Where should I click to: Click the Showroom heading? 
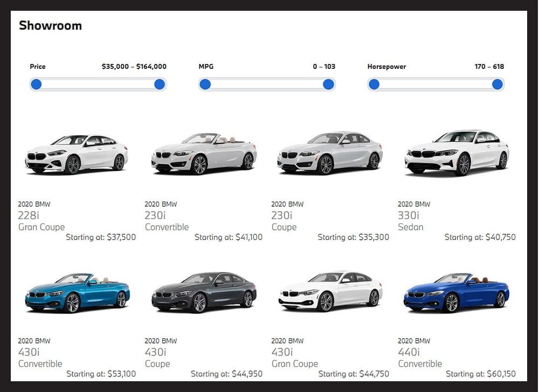(x=51, y=25)
